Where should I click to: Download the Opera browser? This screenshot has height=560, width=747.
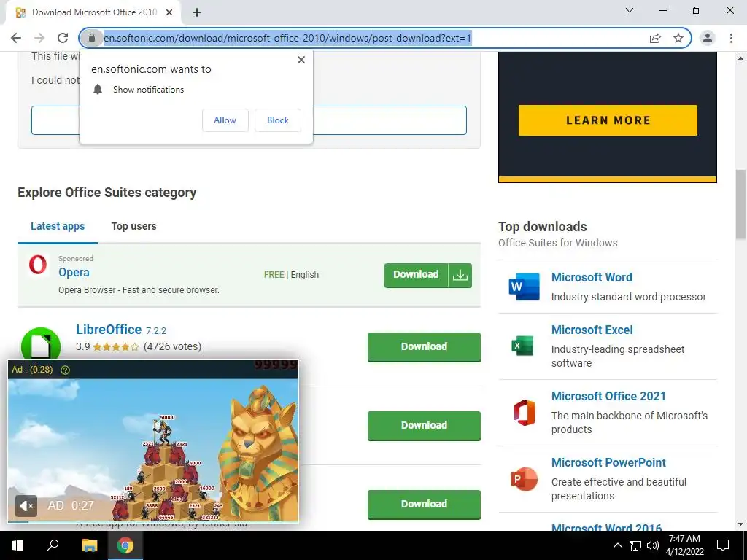[x=416, y=275]
